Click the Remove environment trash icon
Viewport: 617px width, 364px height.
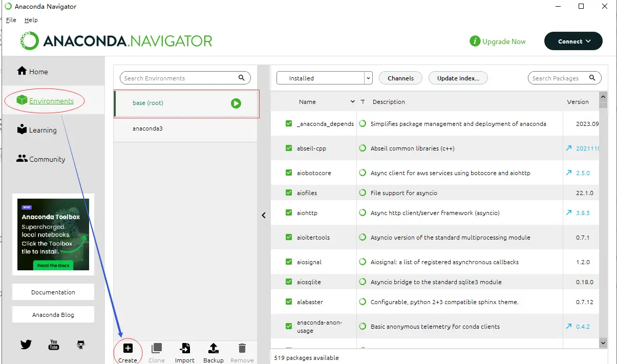coord(242,349)
